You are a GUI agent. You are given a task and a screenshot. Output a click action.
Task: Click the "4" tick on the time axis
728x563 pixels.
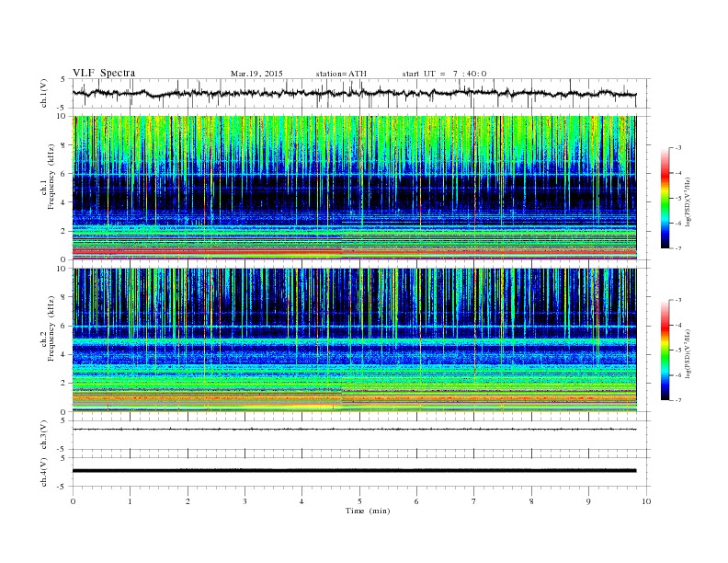tap(301, 501)
